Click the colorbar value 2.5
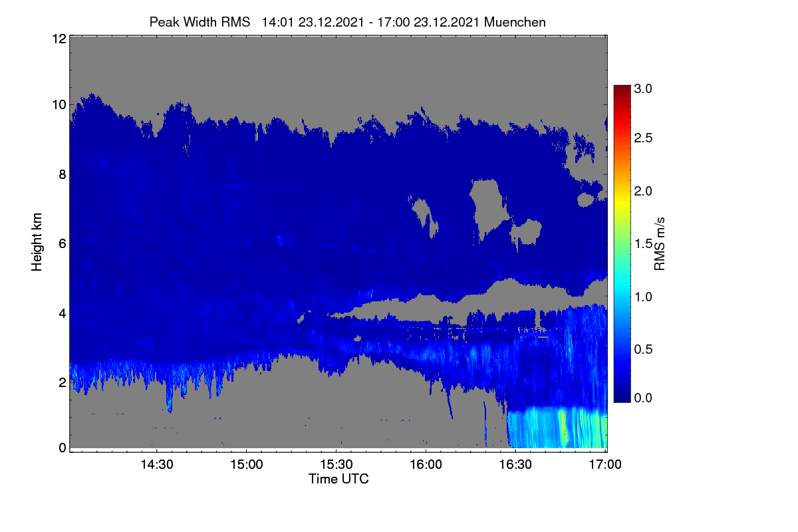Viewport: 798px width, 532px height. tap(643, 138)
